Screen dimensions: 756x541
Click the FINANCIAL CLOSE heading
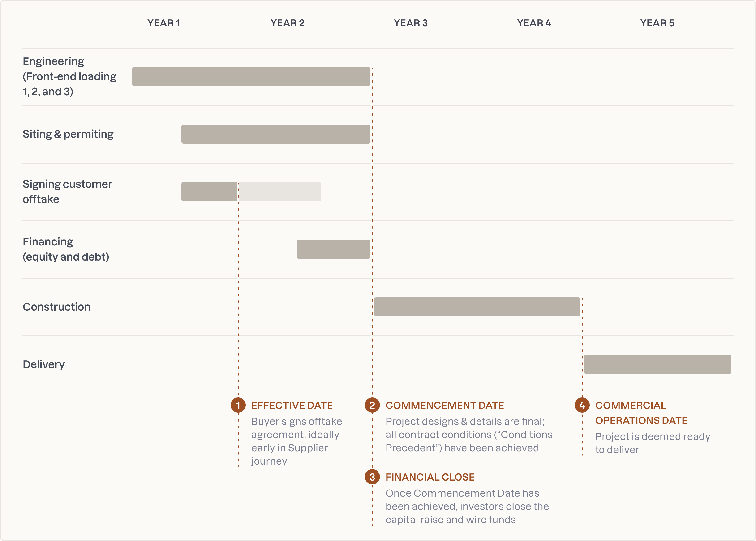click(x=430, y=477)
